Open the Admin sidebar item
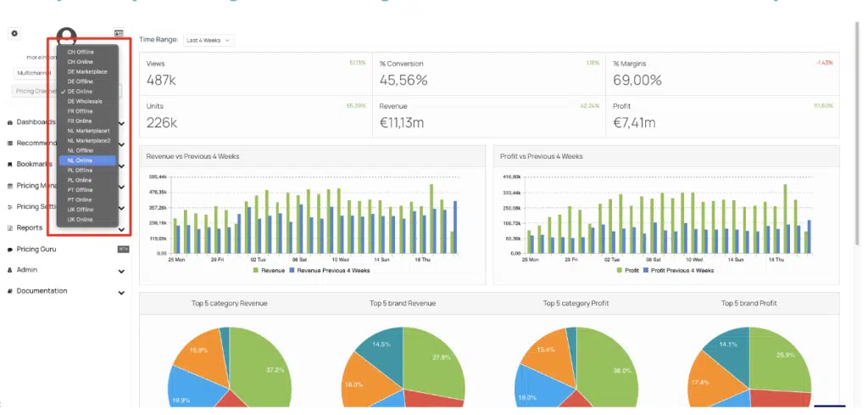Screen dimensions: 868x415 tap(27, 270)
